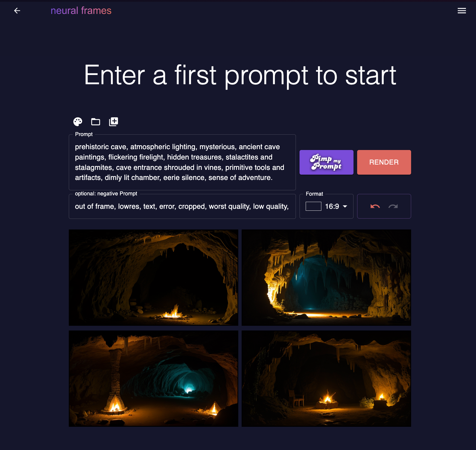Select the top-left cave image with campfire

coord(154,278)
